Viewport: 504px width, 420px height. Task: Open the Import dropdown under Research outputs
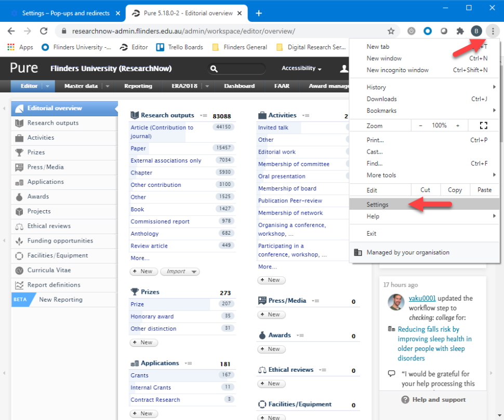click(180, 272)
